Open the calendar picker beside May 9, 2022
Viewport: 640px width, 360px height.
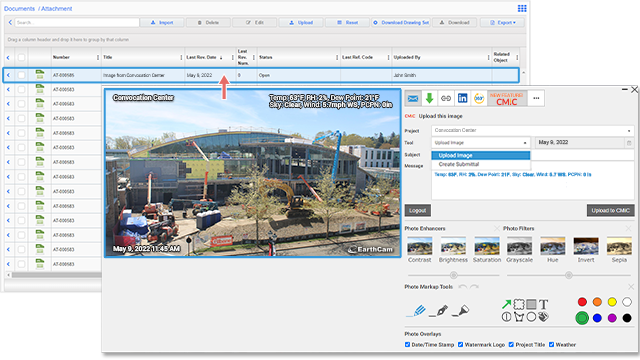[629, 143]
